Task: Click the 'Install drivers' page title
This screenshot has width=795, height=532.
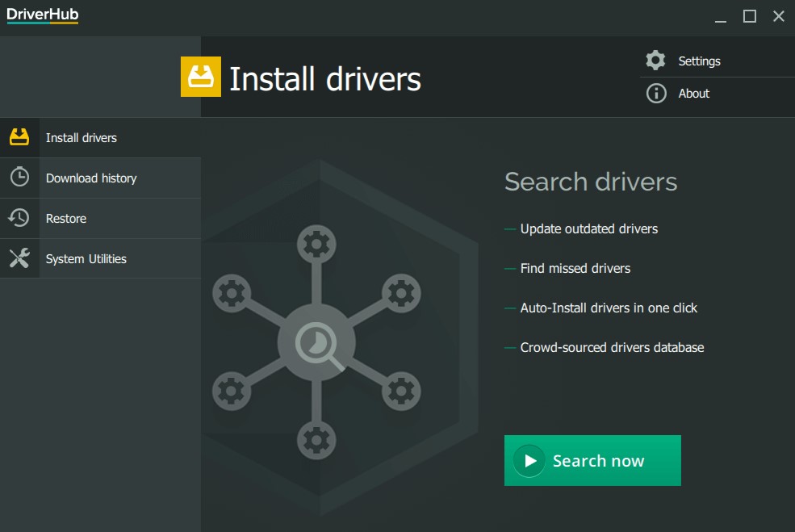Action: (x=325, y=79)
